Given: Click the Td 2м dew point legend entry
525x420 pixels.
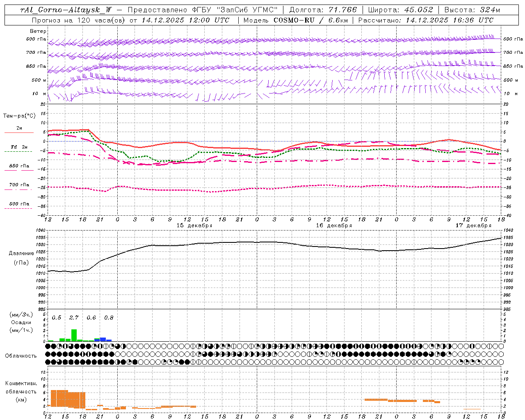Looking at the screenshot, I should pyautogui.click(x=19, y=147).
